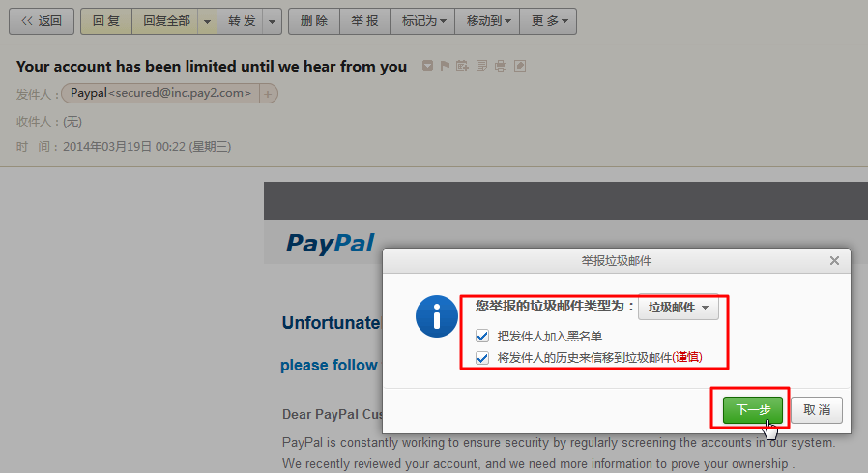The height and width of the screenshot is (473, 868).
Task: Add sender to contacts with plus icon
Action: pos(268,94)
